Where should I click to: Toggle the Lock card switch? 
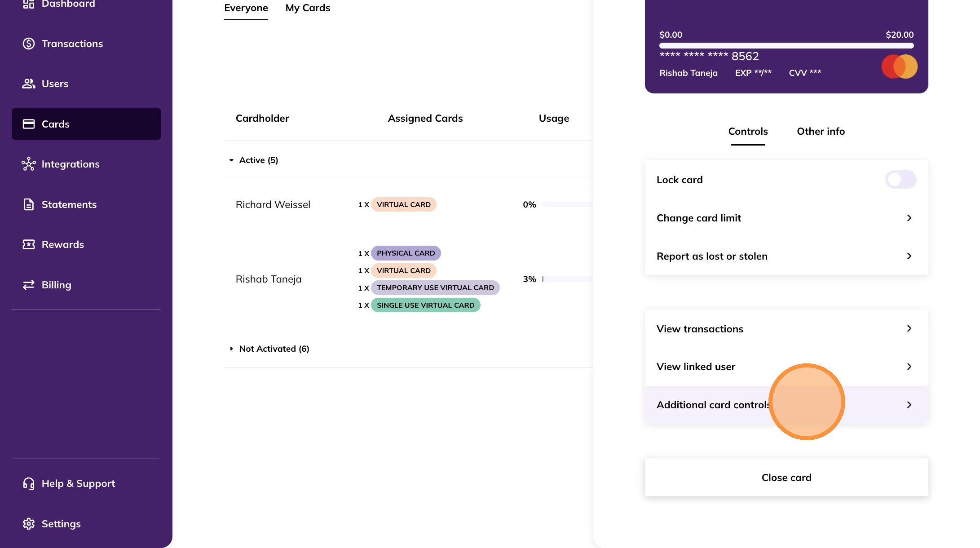click(x=900, y=179)
